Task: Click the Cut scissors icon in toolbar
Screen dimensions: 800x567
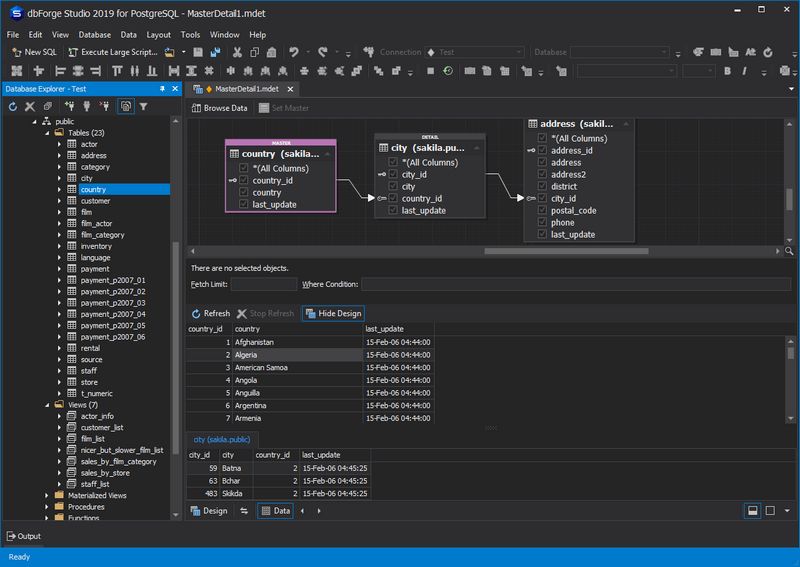Action: coord(237,51)
